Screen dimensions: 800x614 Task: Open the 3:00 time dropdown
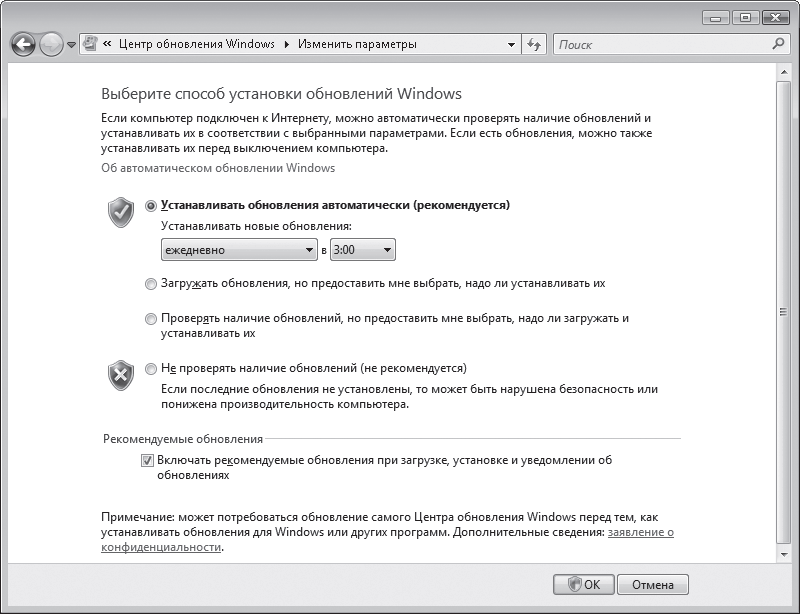coord(363,250)
